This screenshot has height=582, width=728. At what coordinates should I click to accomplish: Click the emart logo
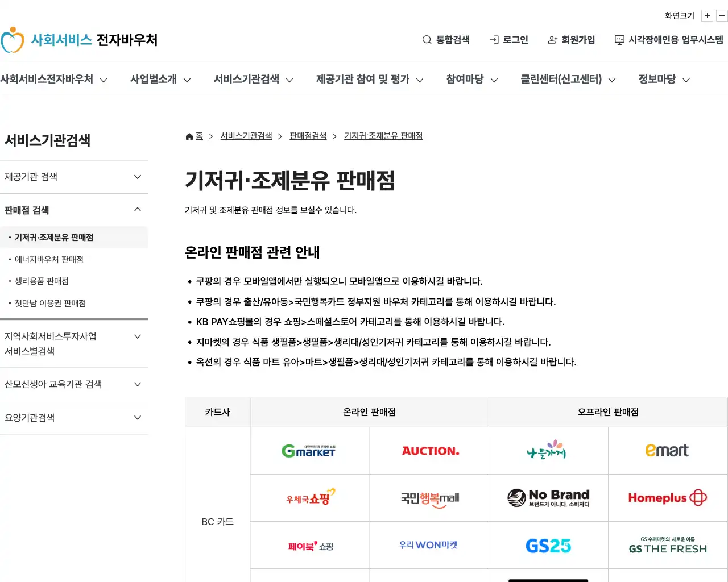(x=667, y=450)
